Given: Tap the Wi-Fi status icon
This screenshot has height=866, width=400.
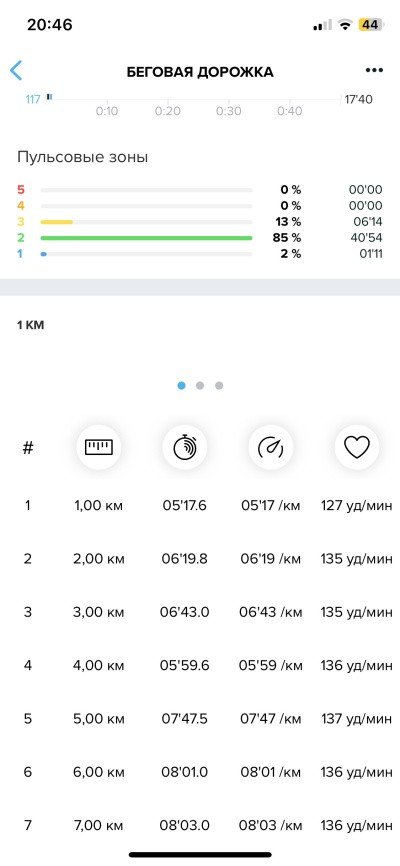Looking at the screenshot, I should click(x=345, y=25).
